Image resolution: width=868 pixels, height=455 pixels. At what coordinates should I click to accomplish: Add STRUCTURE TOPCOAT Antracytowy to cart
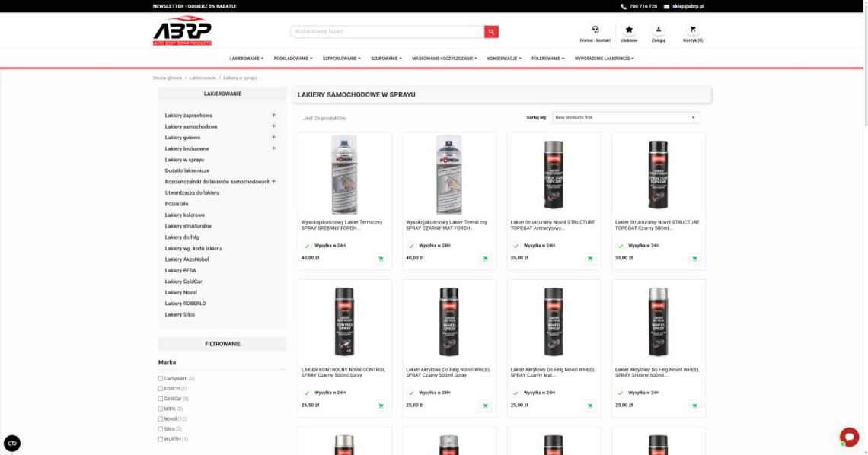pos(590,259)
